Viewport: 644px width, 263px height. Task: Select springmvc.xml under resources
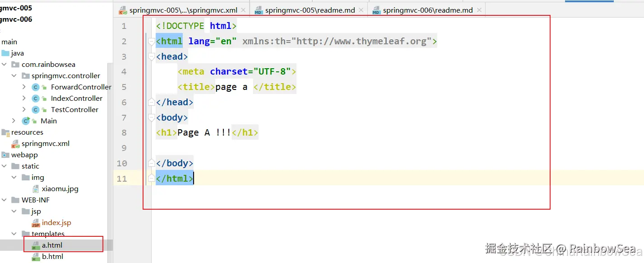click(46, 143)
